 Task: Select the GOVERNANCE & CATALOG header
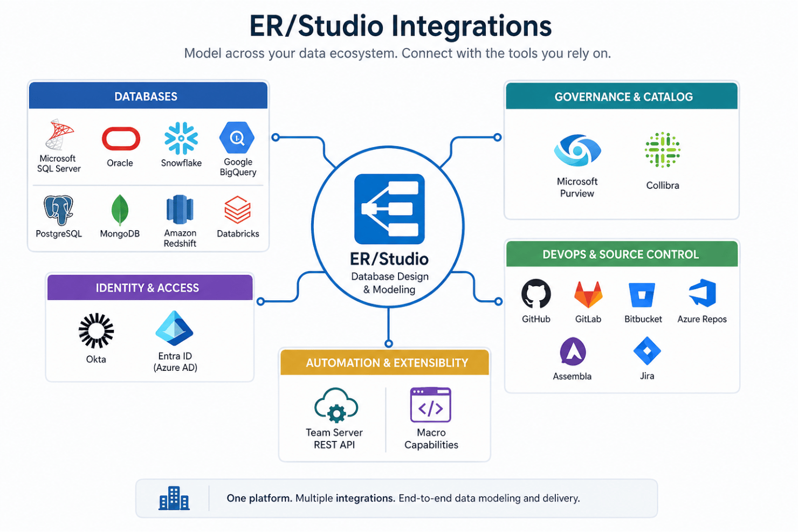coord(622,96)
